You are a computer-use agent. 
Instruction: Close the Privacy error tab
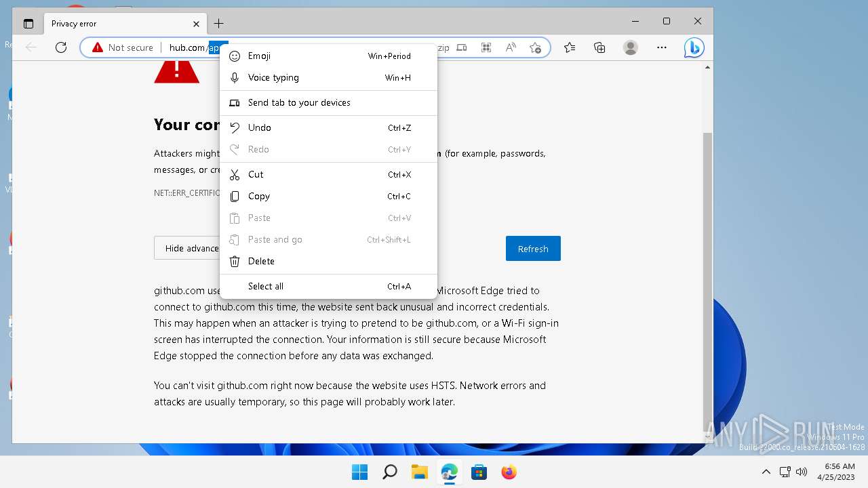point(196,24)
